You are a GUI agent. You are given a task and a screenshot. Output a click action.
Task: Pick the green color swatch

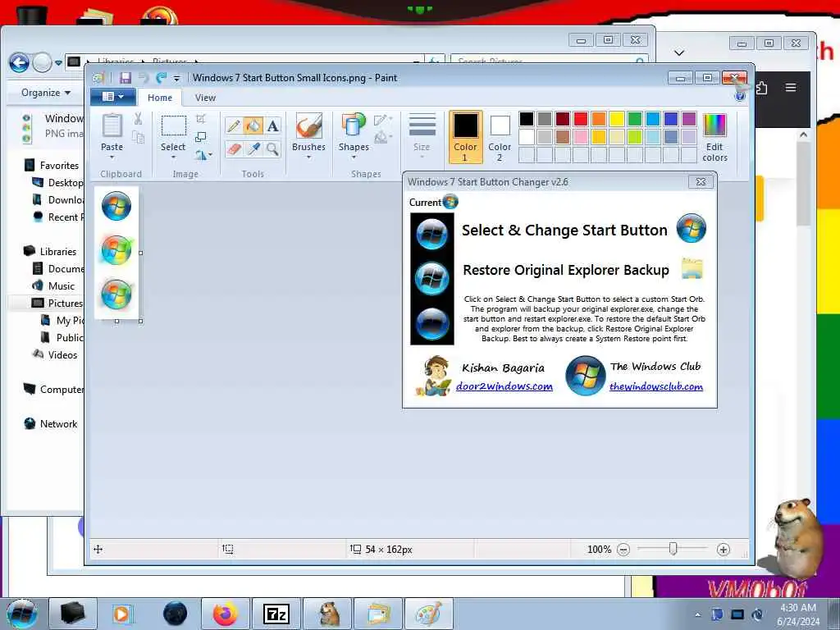(x=635, y=119)
